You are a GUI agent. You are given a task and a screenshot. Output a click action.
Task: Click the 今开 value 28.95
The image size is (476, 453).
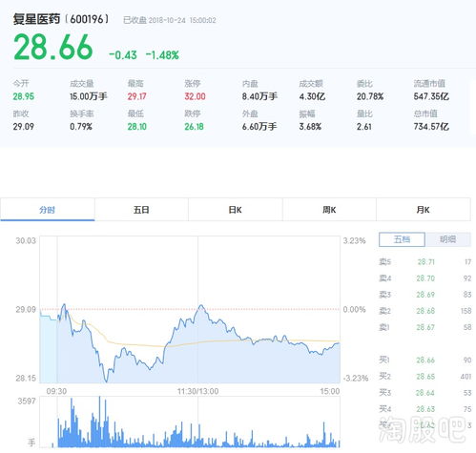click(24, 96)
